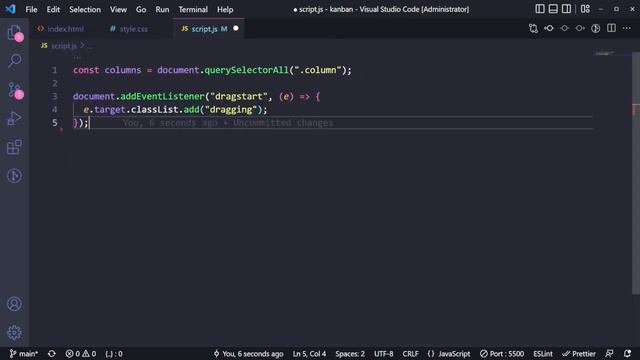The image size is (640, 360).
Task: Change encoding via UTF-8
Action: 384,354
